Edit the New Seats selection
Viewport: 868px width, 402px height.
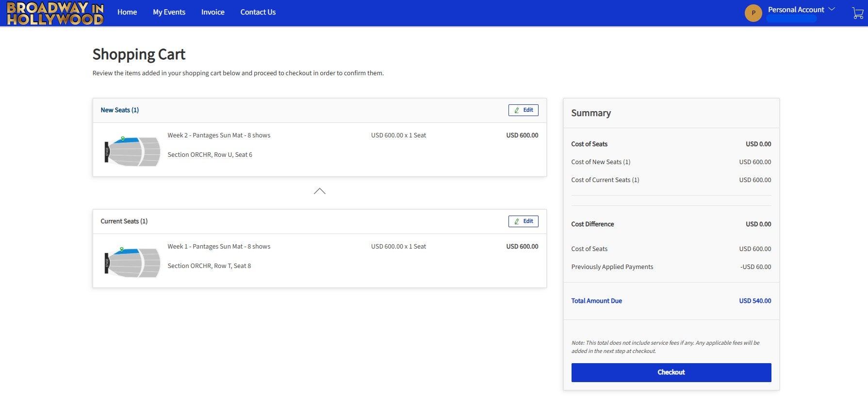point(523,110)
